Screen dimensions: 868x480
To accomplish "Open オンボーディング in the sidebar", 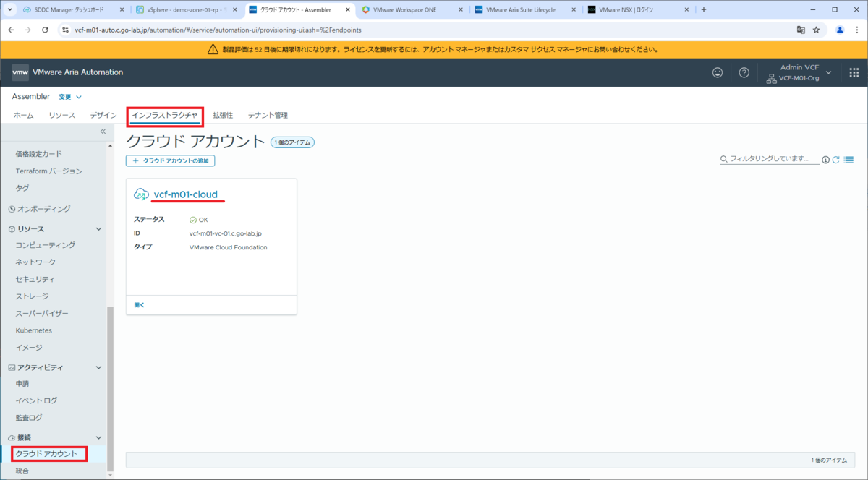I will click(x=43, y=209).
